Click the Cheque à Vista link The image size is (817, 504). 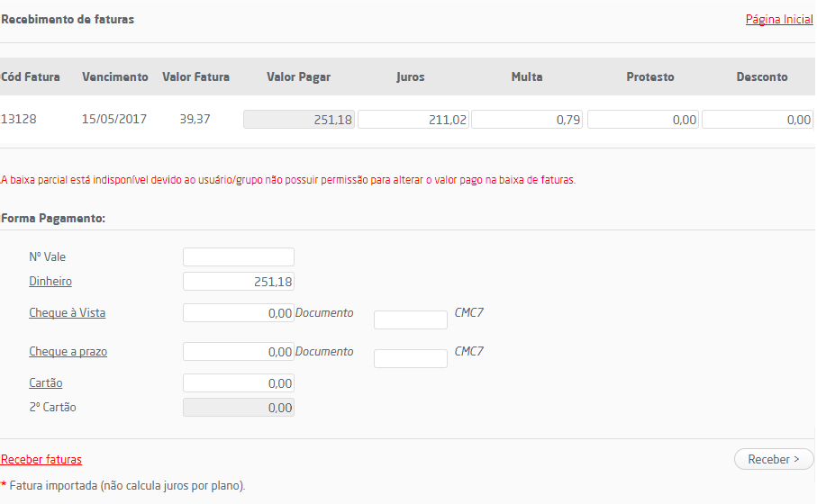(x=68, y=313)
